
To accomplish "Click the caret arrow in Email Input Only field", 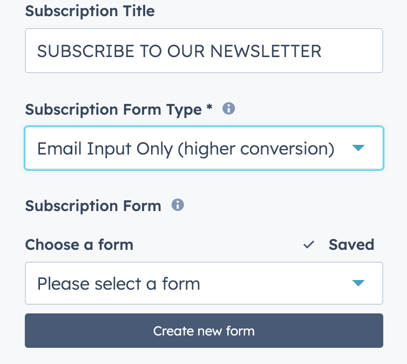I will 358,148.
